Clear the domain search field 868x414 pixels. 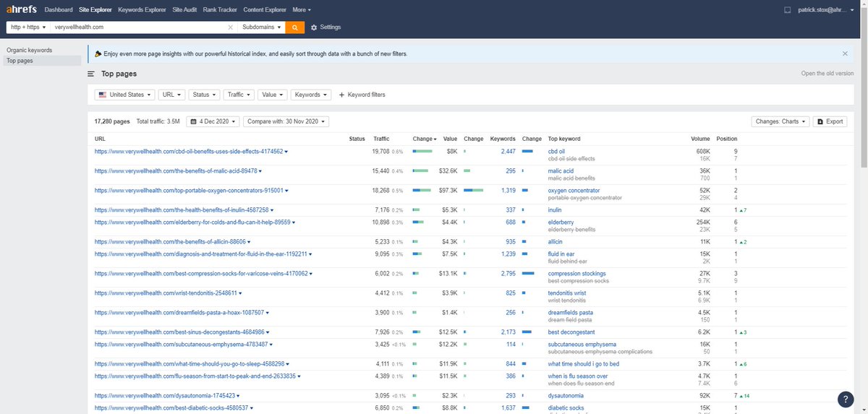point(231,27)
